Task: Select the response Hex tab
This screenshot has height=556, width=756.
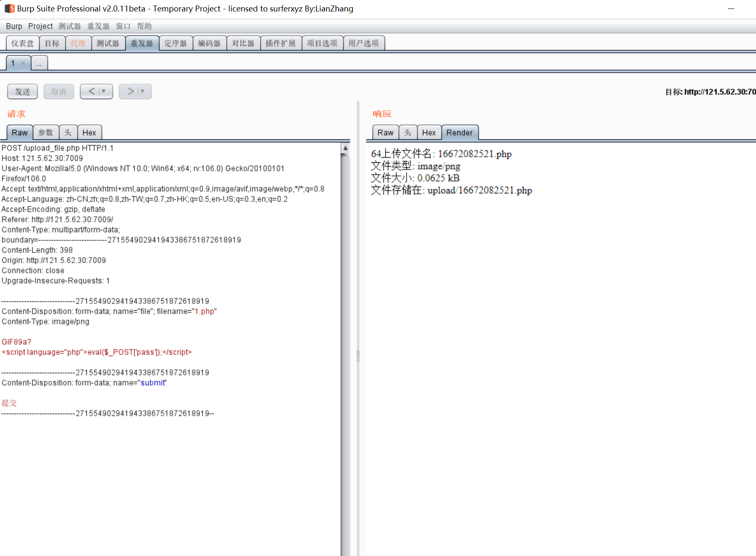Action: point(429,133)
